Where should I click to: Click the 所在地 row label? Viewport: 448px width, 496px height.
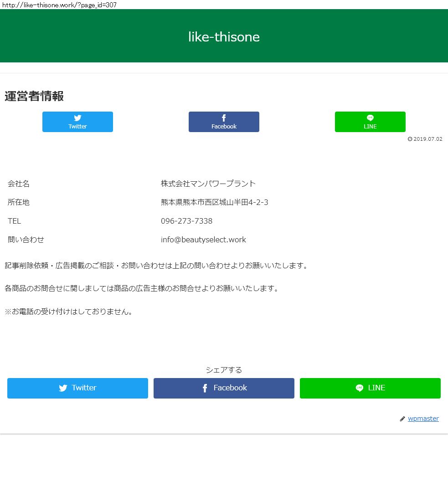coord(19,202)
